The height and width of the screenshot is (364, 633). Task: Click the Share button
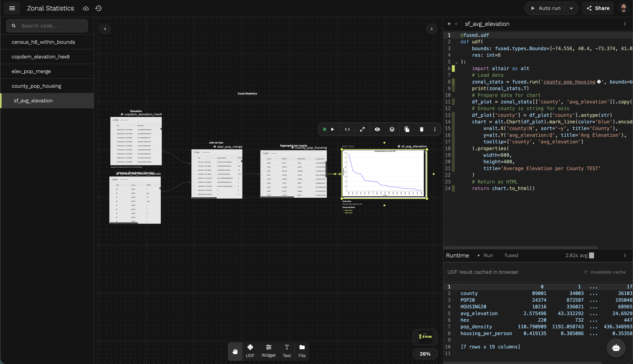pos(598,8)
